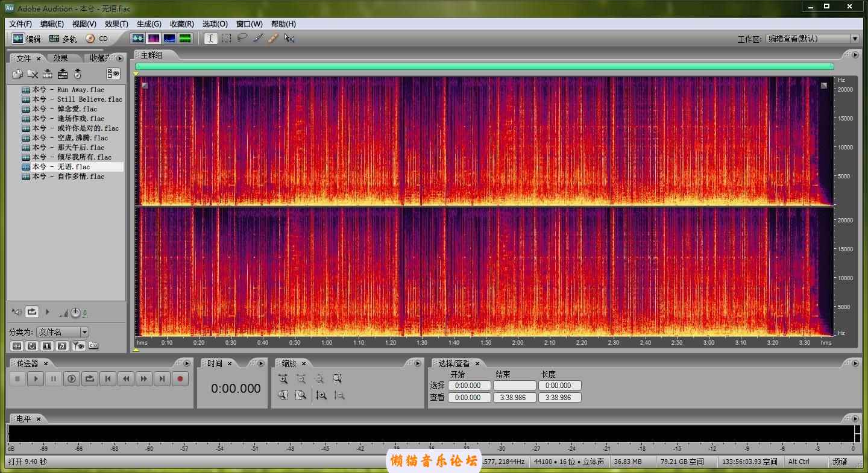
Task: Open the 电平 panel flyout menu
Action: click(855, 418)
